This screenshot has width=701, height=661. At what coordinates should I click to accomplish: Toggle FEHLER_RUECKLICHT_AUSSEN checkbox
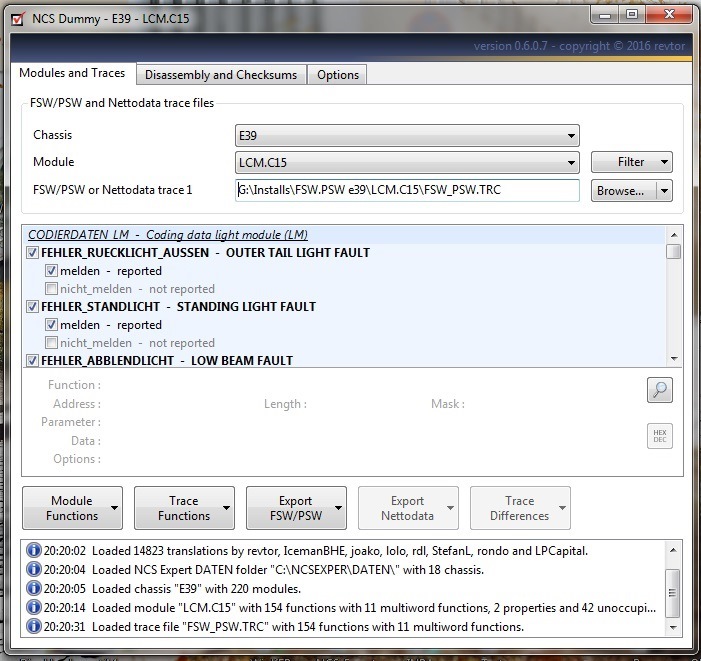pos(32,253)
